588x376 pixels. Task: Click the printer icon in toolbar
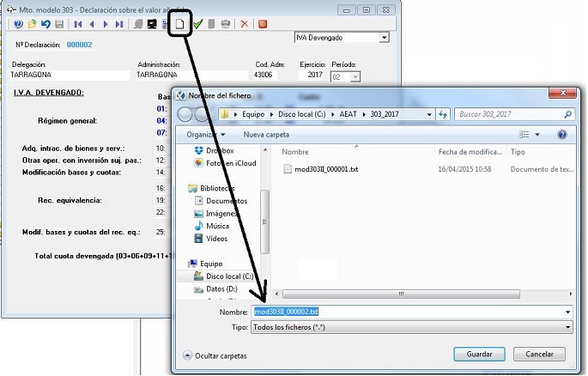point(226,24)
